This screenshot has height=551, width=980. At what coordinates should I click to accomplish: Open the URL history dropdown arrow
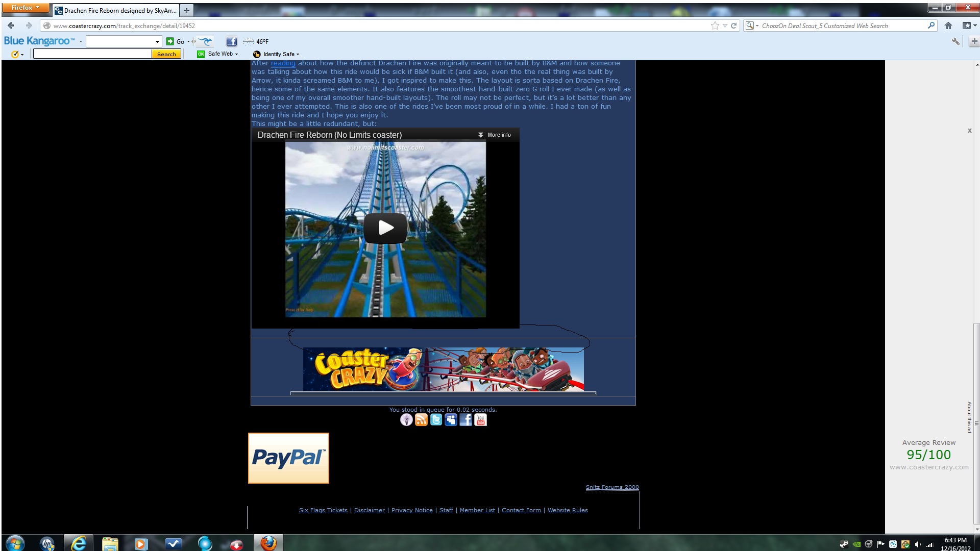point(725,26)
